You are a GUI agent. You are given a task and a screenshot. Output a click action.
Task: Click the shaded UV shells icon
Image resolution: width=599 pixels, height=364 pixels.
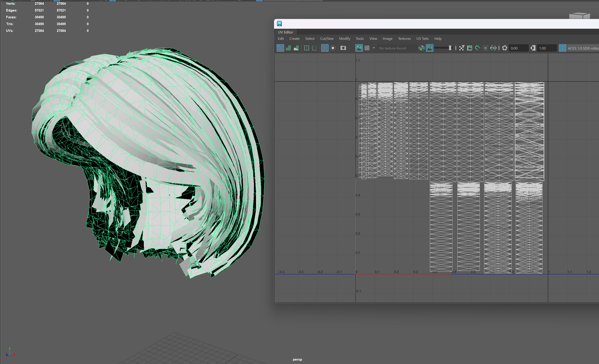(288, 48)
